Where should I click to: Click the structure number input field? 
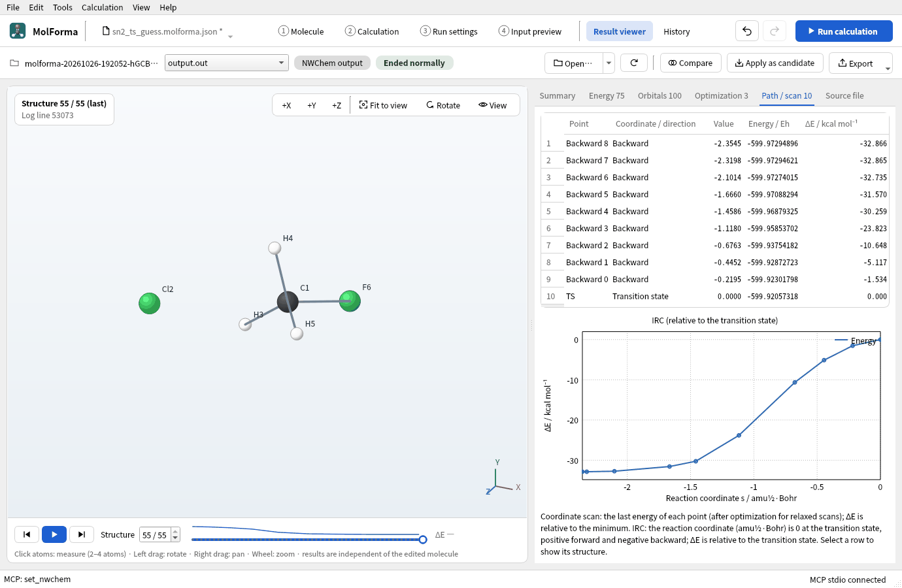[155, 535]
